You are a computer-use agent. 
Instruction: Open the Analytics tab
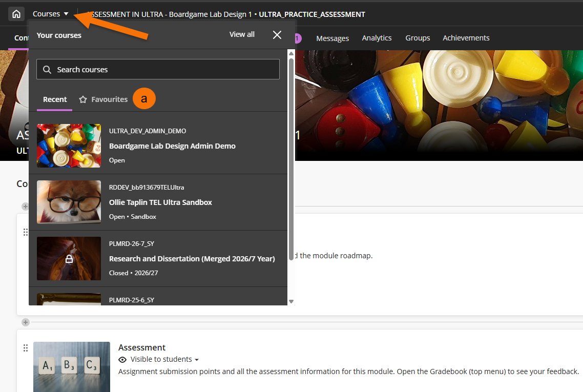377,38
